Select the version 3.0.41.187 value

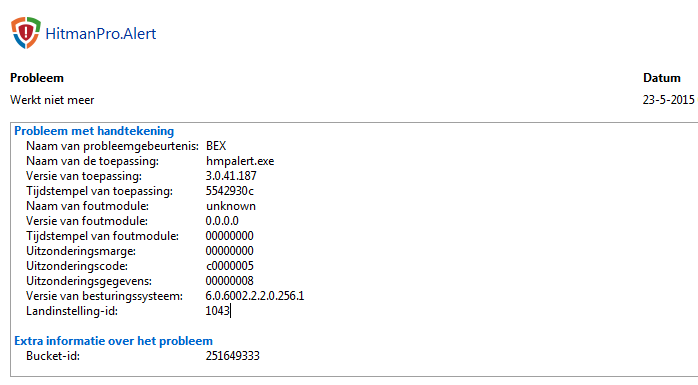[231, 176]
